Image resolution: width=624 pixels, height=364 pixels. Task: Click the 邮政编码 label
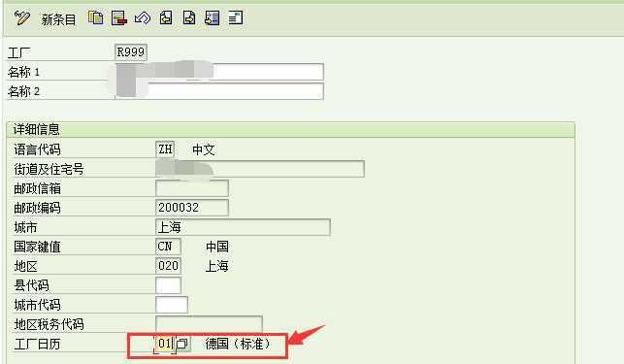pyautogui.click(x=37, y=208)
